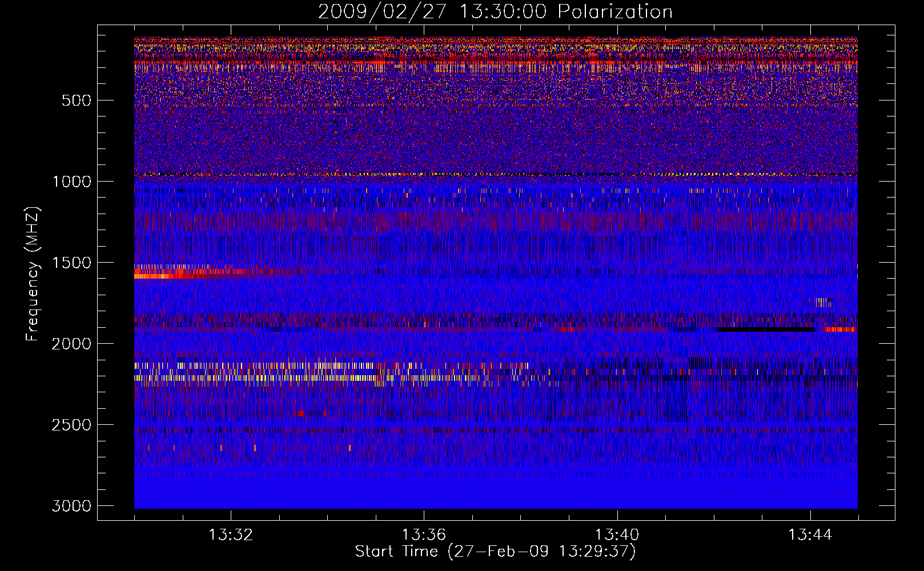Screen dimensions: 924x571
Task: Select the 500 frequency tick label
Action: pos(76,100)
